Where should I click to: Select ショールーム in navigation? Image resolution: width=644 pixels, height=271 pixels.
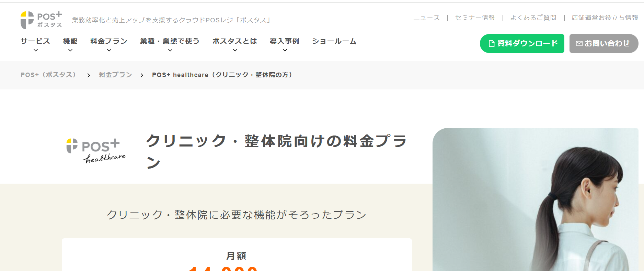point(334,41)
